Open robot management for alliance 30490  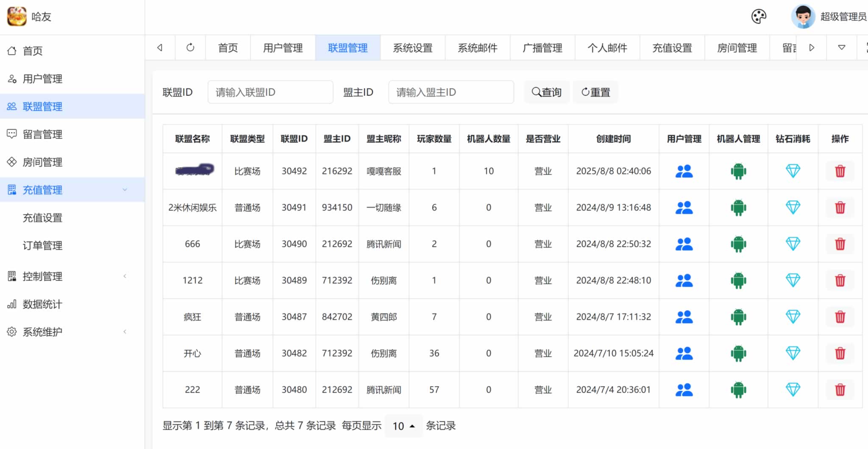point(738,244)
